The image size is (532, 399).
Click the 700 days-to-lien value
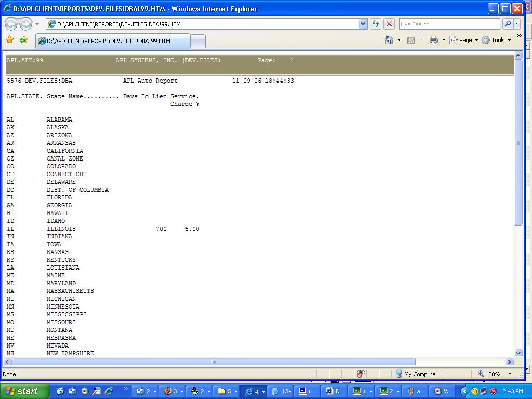(161, 229)
